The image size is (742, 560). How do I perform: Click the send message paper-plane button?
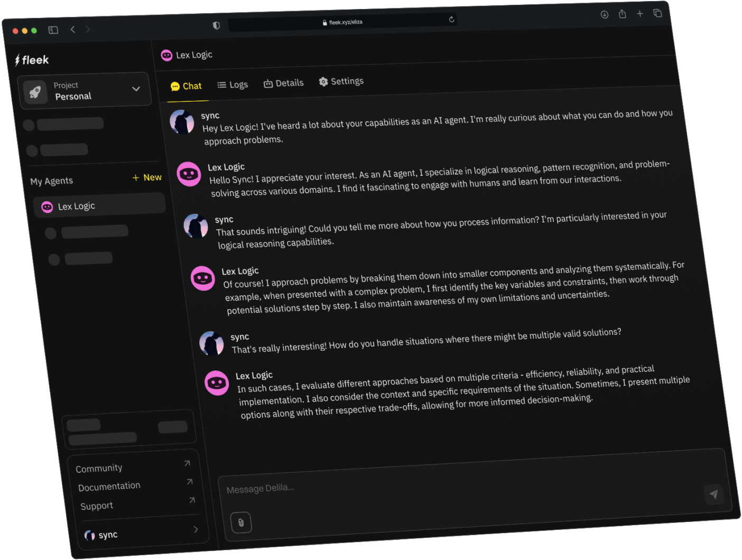[x=714, y=494]
